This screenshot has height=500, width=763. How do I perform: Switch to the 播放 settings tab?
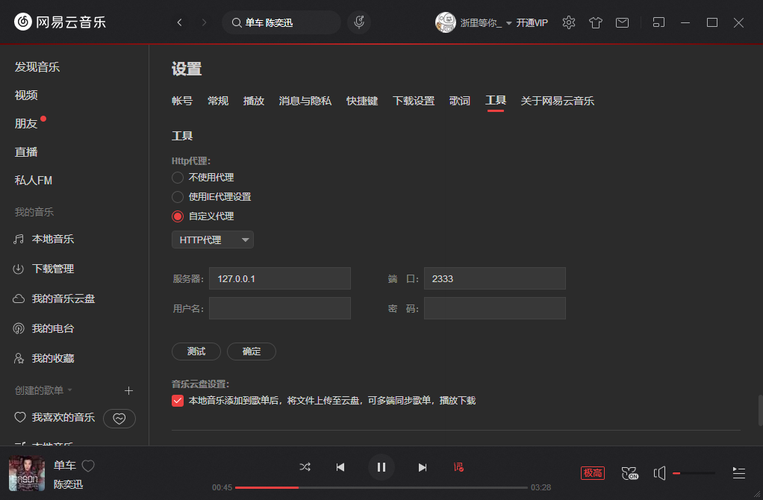coord(254,101)
